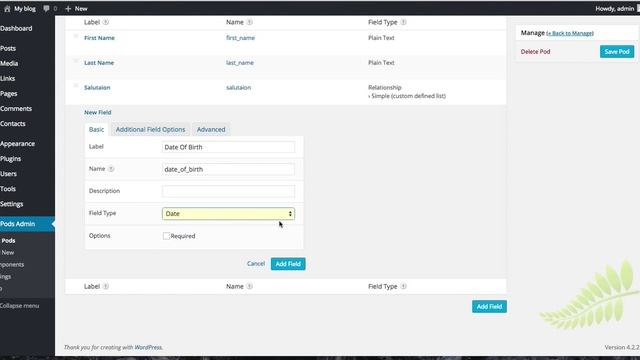The height and width of the screenshot is (360, 640).
Task: Open the Howdy, admin account menu
Action: click(x=614, y=9)
